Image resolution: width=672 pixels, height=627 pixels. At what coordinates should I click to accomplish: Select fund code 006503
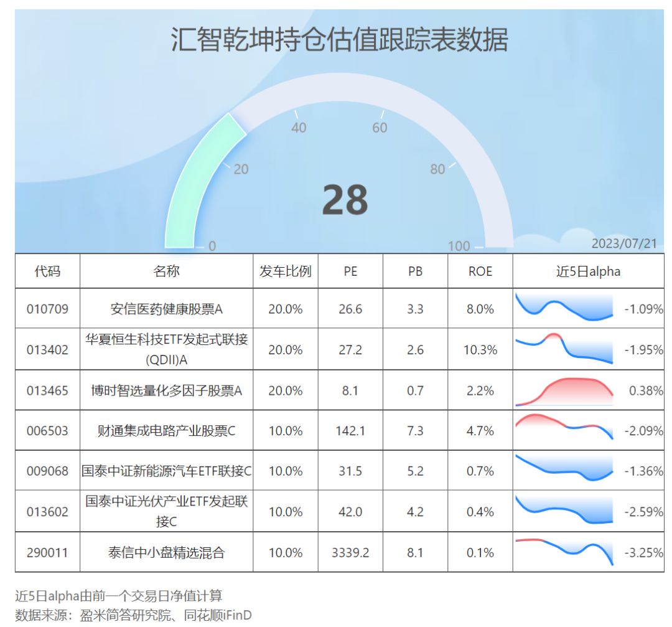tap(47, 431)
